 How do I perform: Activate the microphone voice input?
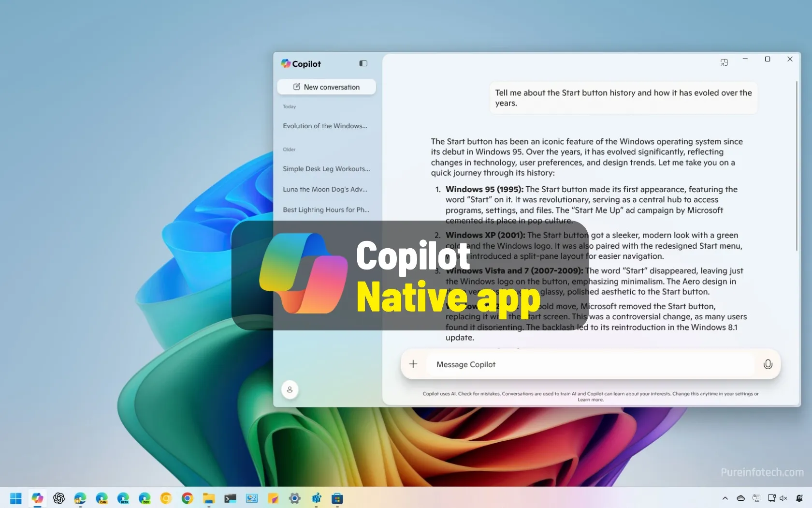point(768,364)
